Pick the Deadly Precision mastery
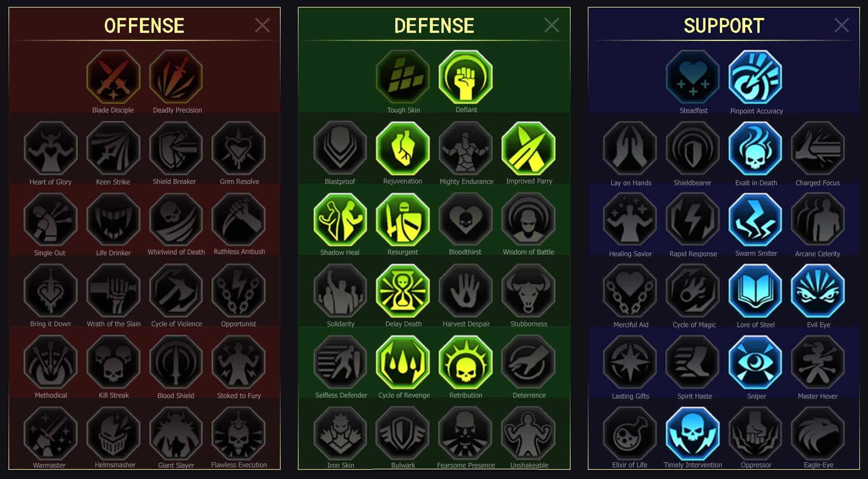This screenshot has width=868, height=479. [x=176, y=77]
